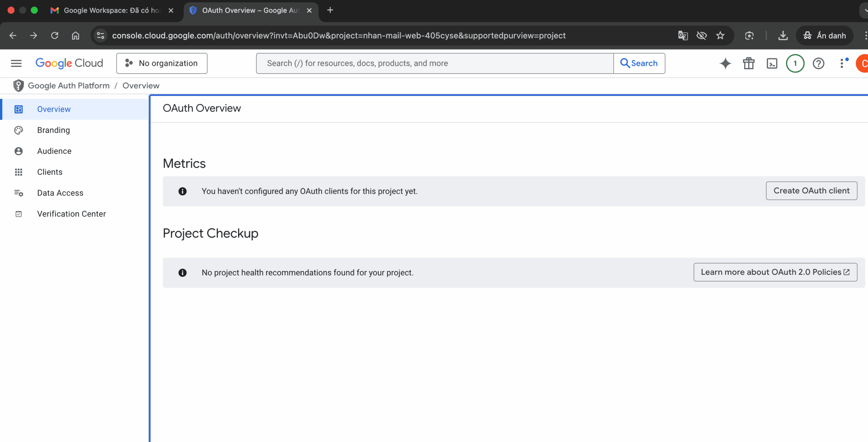Open the No organization project picker
Screen dimensions: 868x442
pyautogui.click(x=162, y=63)
